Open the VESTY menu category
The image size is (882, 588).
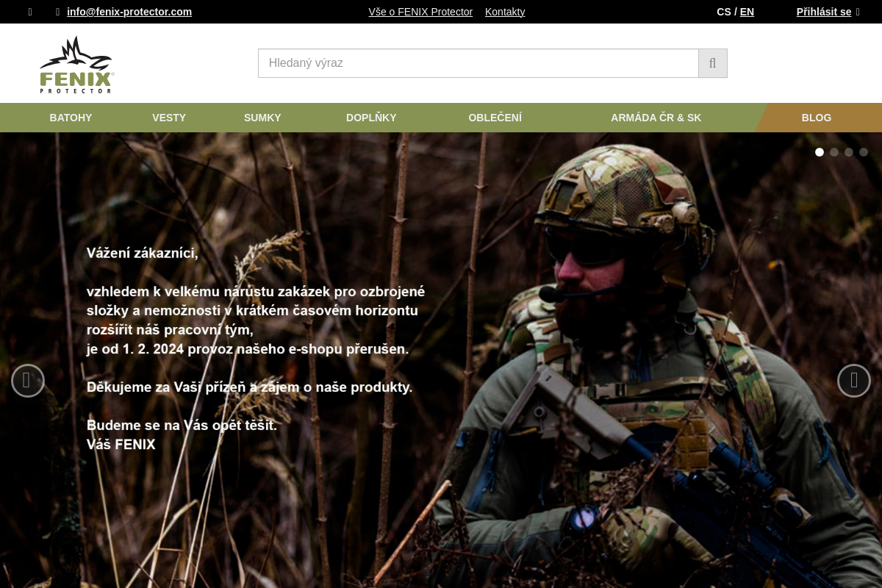click(x=169, y=118)
